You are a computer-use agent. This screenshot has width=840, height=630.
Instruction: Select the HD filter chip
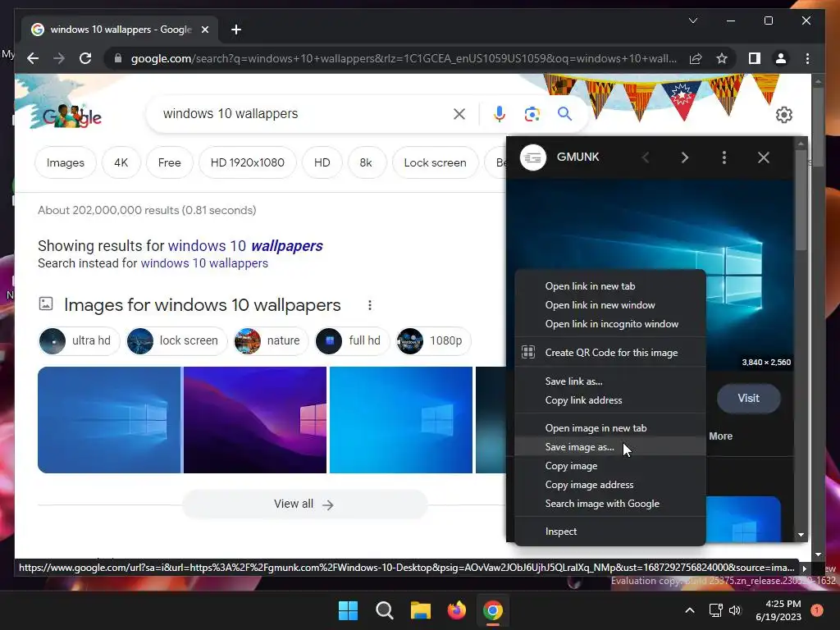pos(322,162)
